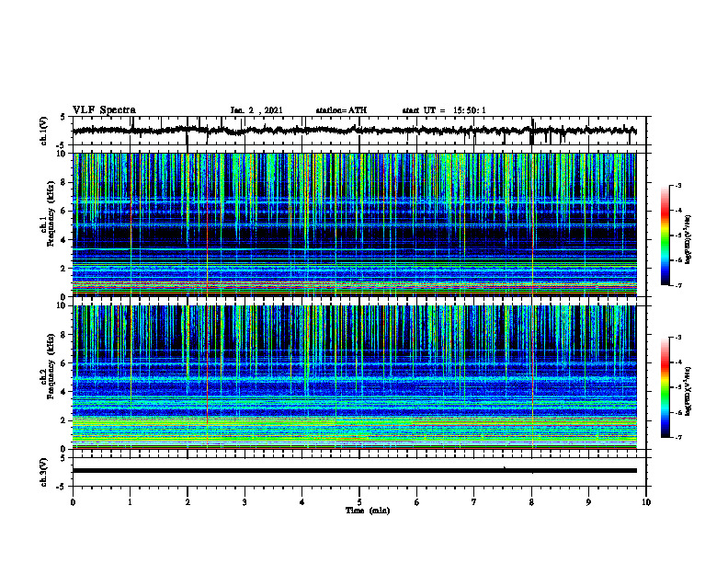Click the ch.2 frequency tick label "6"
Viewport: 728px width, 563px height.
[x=64, y=363]
